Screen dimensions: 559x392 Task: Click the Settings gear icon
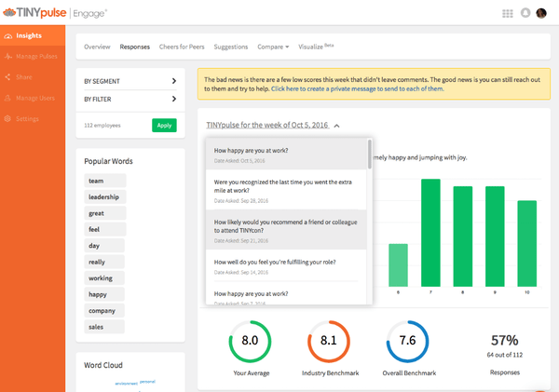pos(7,118)
